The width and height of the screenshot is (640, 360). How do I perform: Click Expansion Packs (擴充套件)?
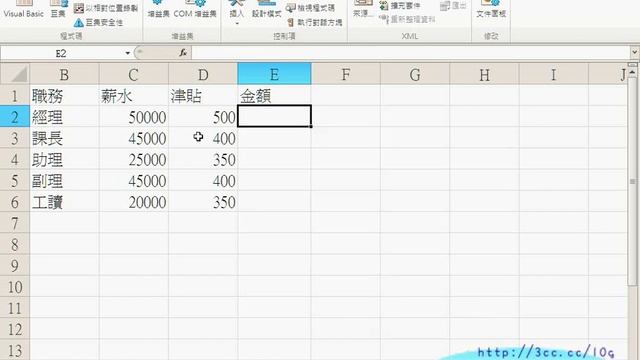400,6
